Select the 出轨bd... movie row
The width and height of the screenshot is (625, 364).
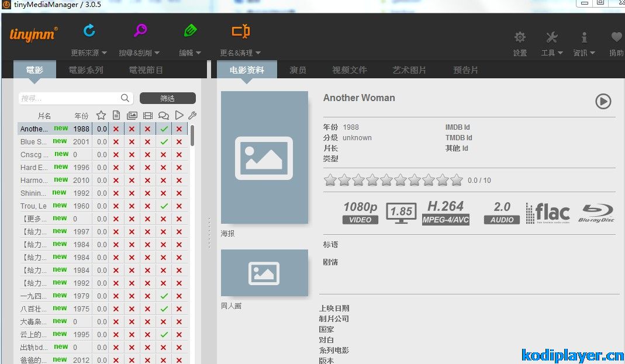pyautogui.click(x=103, y=347)
